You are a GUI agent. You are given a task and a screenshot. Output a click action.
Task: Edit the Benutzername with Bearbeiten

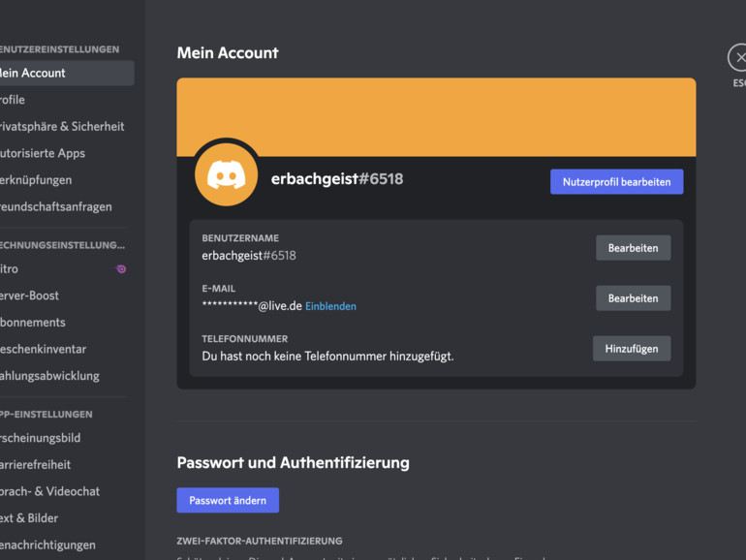634,248
